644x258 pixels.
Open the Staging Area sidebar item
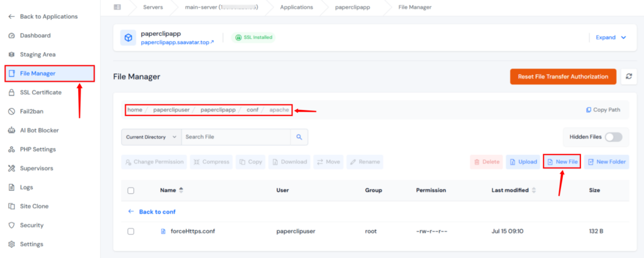point(32,55)
